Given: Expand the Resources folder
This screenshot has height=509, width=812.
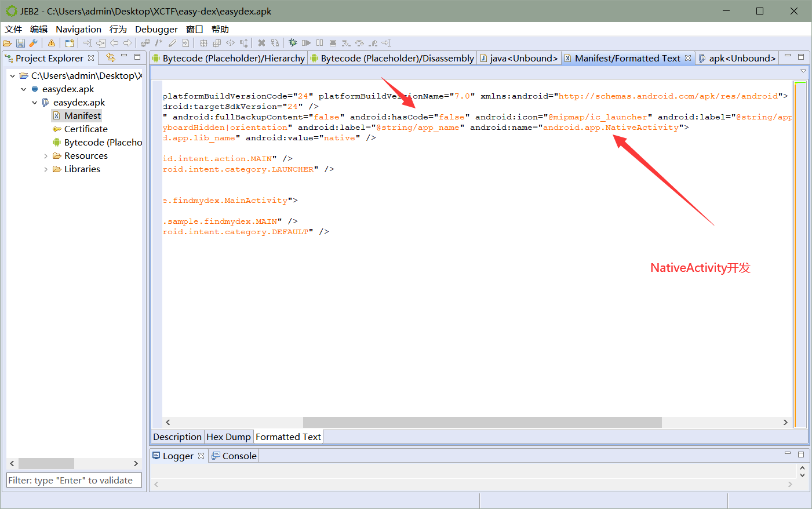Looking at the screenshot, I should pyautogui.click(x=46, y=156).
